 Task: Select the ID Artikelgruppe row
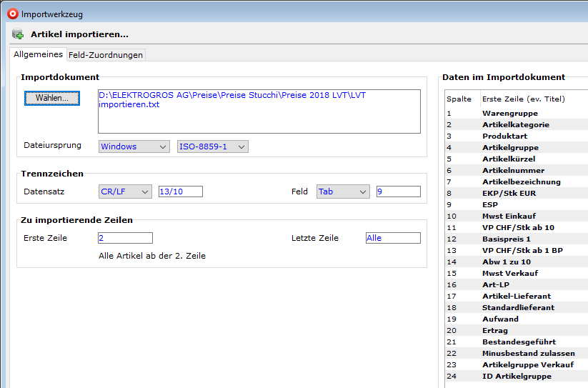[517, 376]
